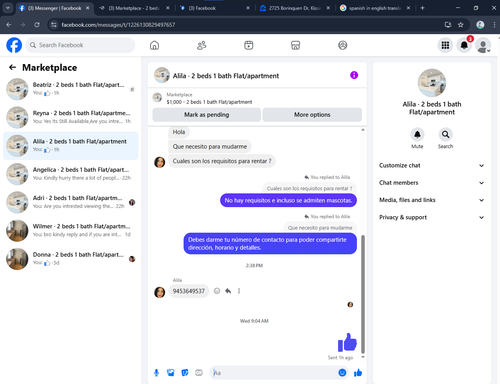
Task: Open the Beatriz conversation
Action: (x=71, y=89)
